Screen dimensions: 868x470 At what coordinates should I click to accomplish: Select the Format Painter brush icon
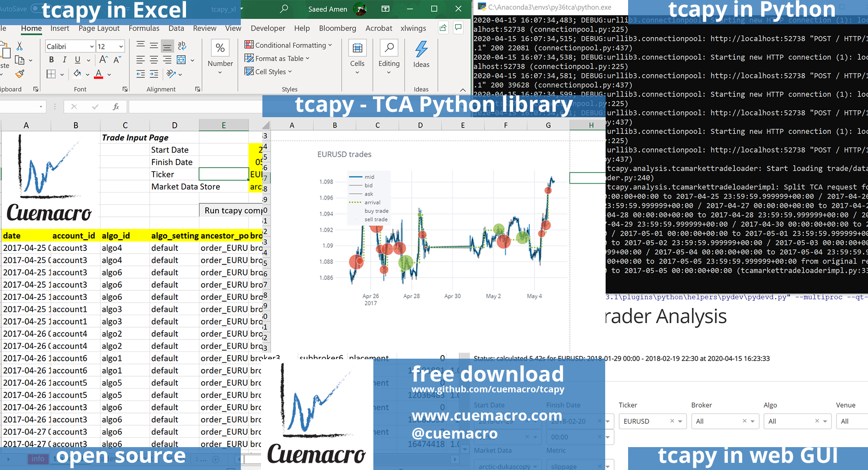(x=19, y=74)
